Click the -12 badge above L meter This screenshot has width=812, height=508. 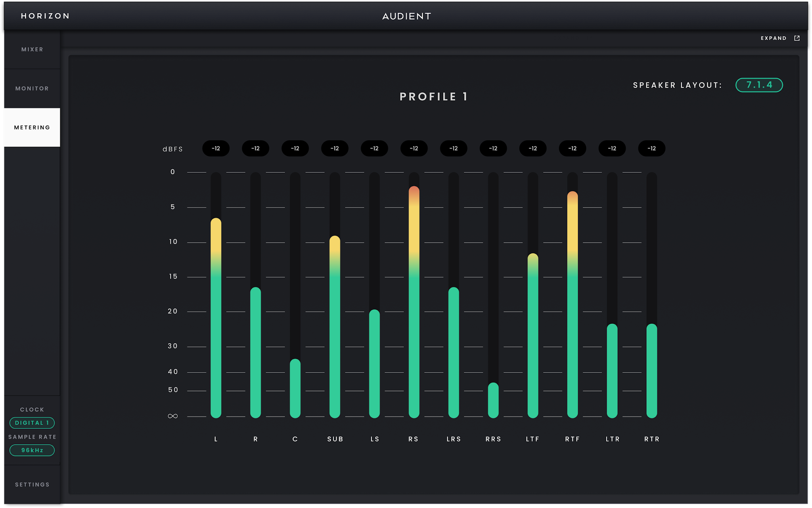216,148
